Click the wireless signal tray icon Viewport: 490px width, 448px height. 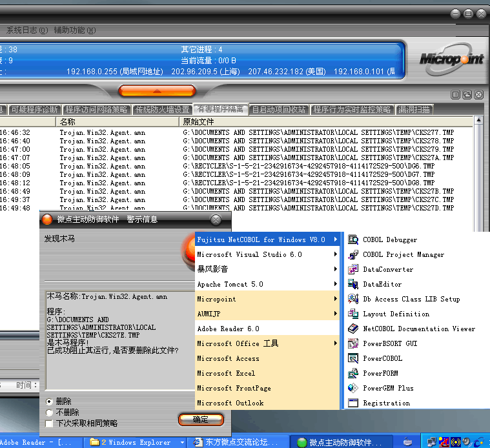(x=455, y=442)
